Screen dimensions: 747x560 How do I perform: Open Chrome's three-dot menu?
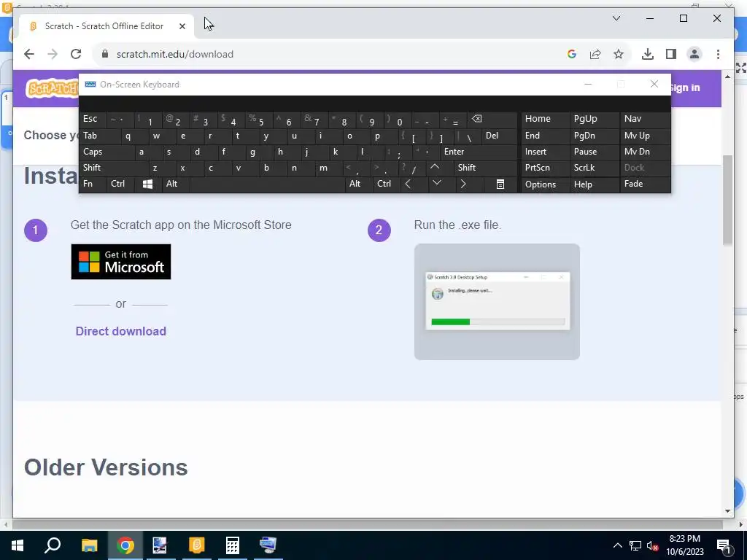click(718, 54)
